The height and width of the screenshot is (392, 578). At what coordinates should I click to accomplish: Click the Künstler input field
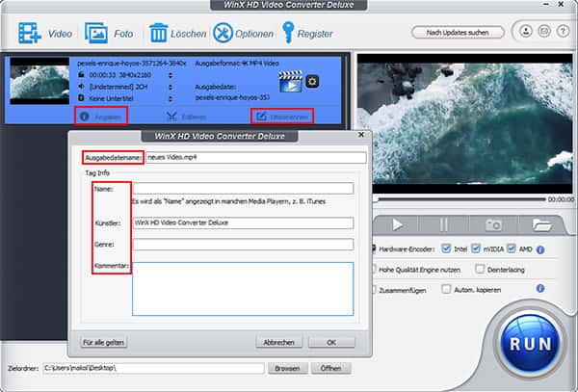244,222
